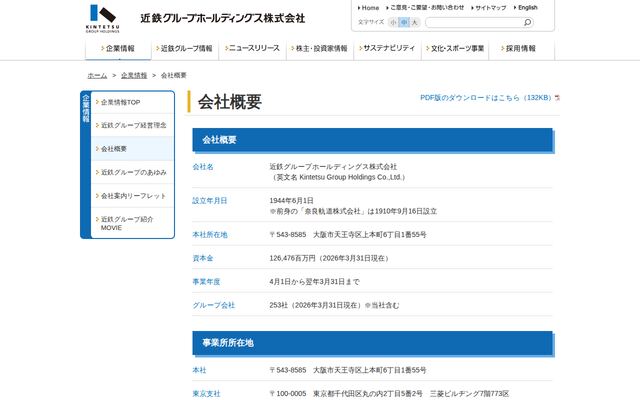Select 近鉄グループ経営理念 in sidebar

132,125
